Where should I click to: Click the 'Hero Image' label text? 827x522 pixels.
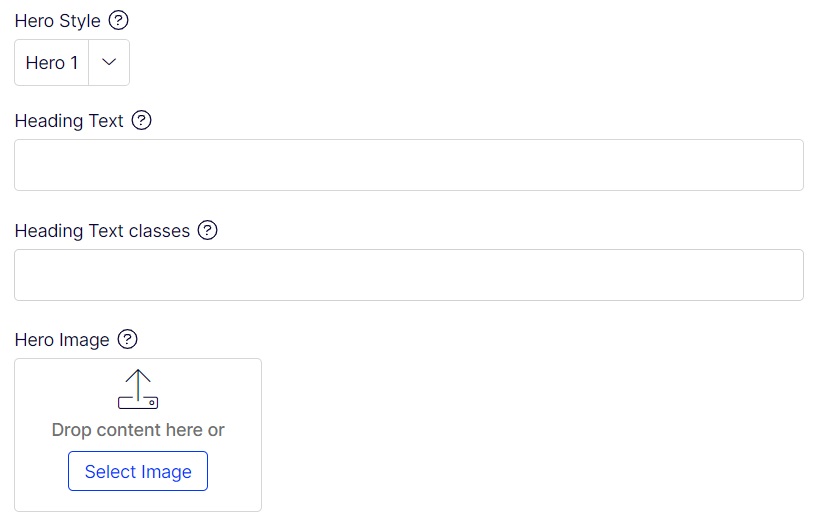point(62,340)
